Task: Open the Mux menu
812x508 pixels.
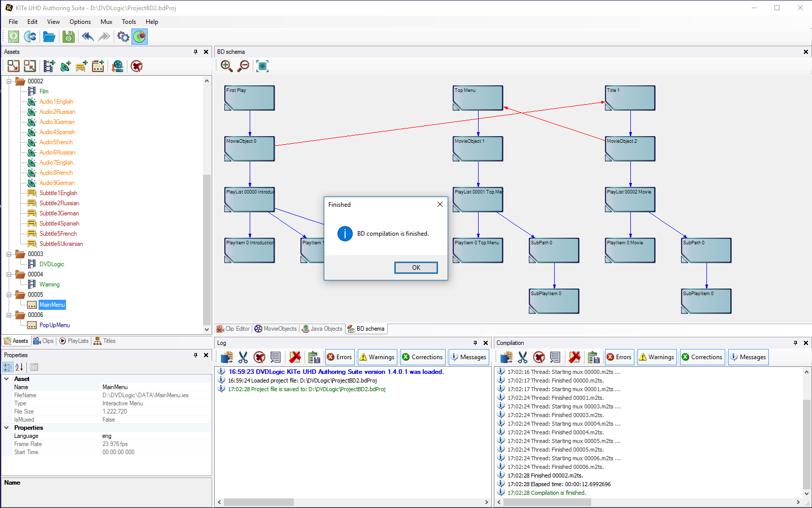Action: pos(106,22)
